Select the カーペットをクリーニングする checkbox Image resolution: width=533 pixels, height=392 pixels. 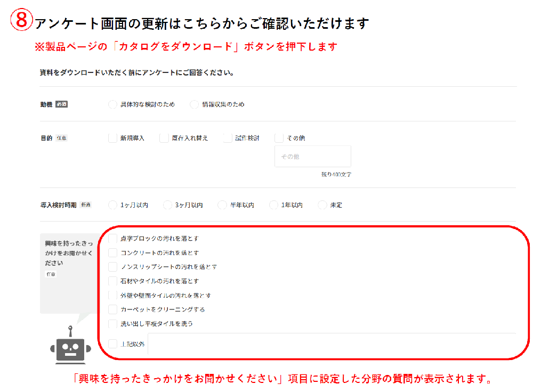pos(112,309)
